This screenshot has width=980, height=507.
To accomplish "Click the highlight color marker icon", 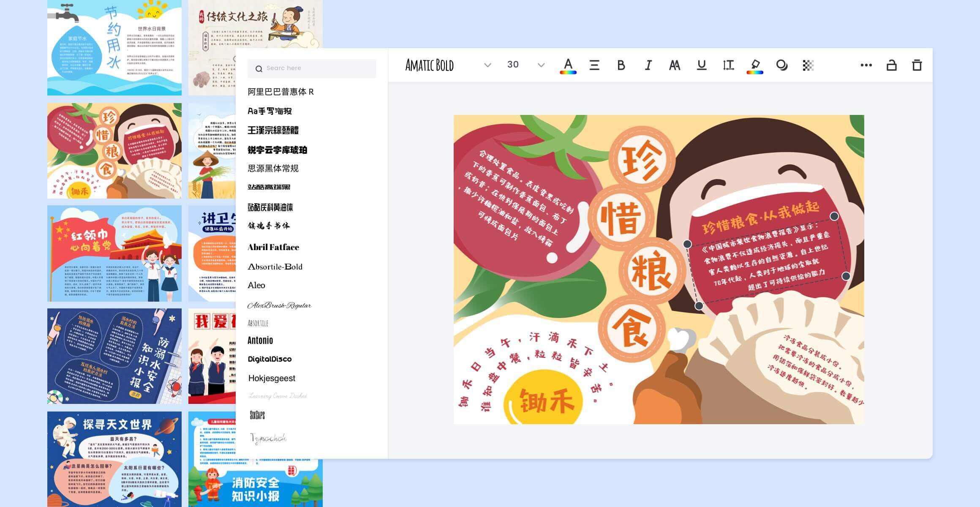I will pyautogui.click(x=755, y=65).
